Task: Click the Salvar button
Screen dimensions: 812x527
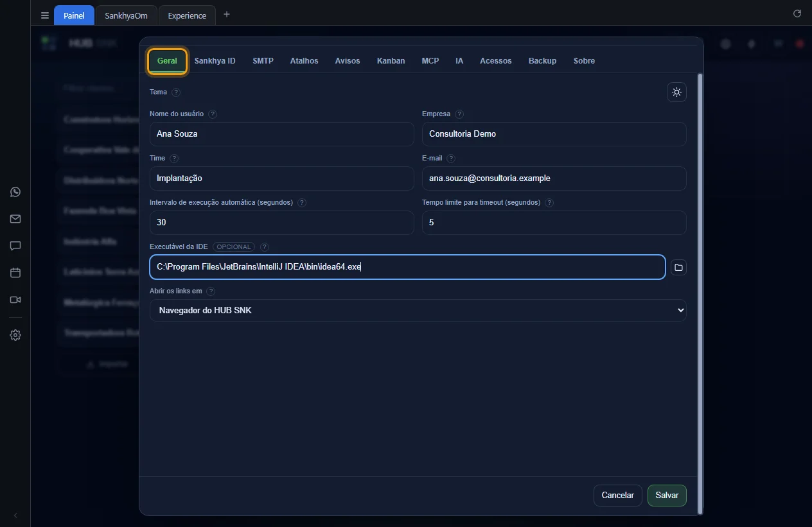Action: pos(667,496)
